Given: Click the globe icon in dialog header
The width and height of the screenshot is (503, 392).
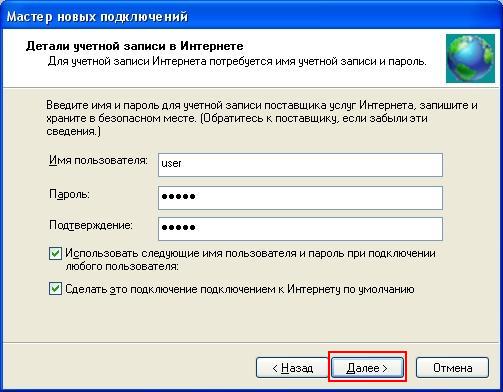Looking at the screenshot, I should pyautogui.click(x=470, y=58).
